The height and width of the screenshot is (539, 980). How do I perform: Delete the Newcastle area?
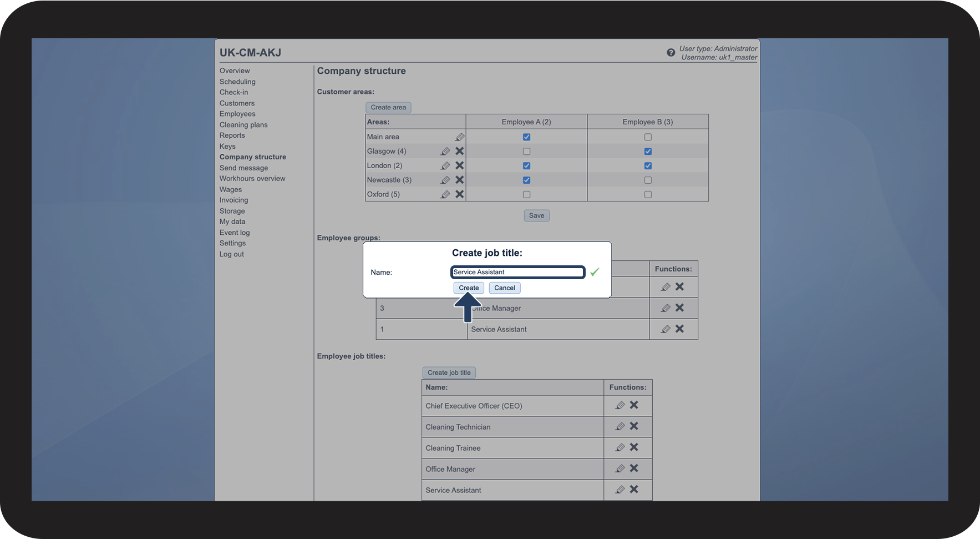[x=460, y=180]
